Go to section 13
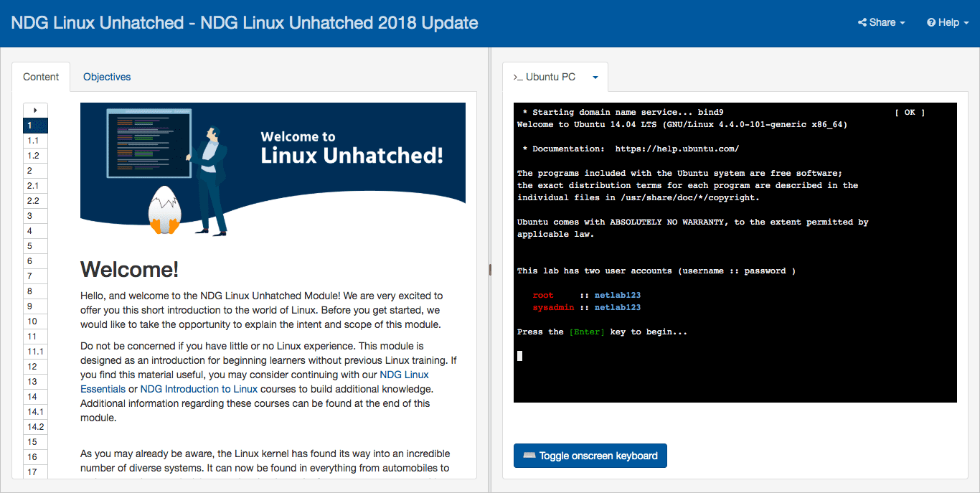The width and height of the screenshot is (980, 493). click(35, 382)
